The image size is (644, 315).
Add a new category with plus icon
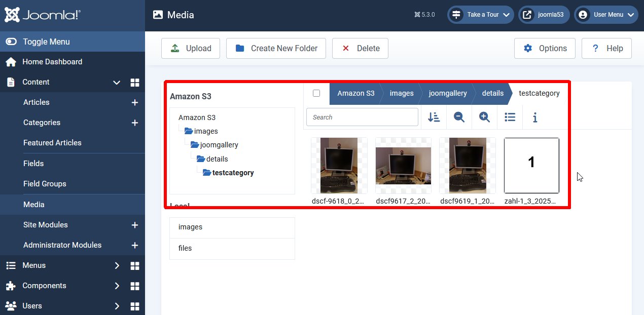click(135, 123)
